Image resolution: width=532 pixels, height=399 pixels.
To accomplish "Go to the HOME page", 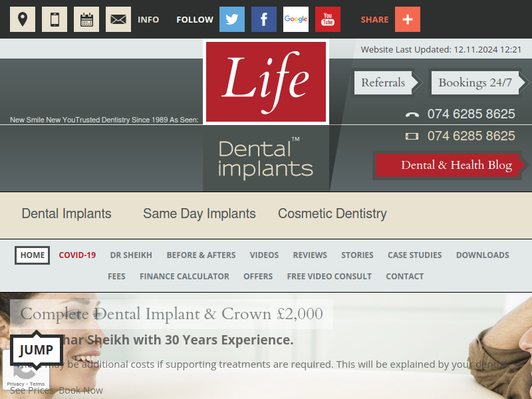I will click(32, 255).
